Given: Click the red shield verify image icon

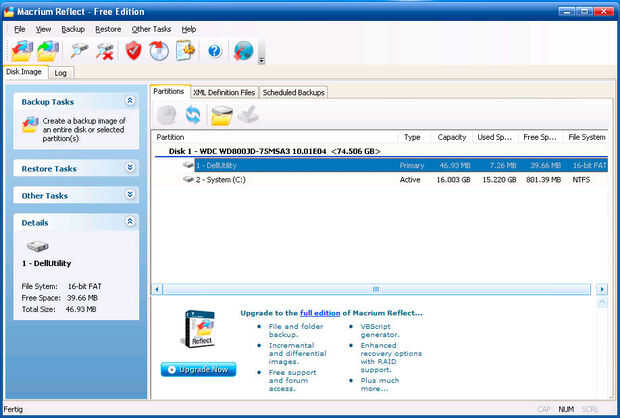Looking at the screenshot, I should pyautogui.click(x=133, y=51).
